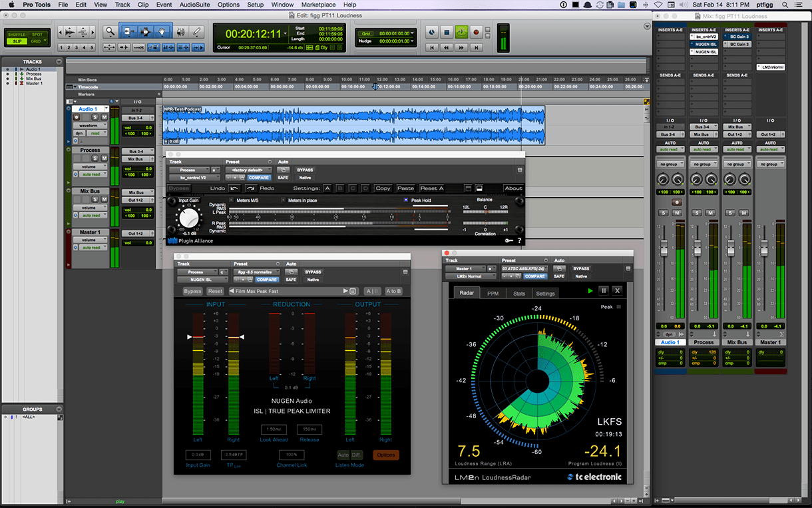The width and height of the screenshot is (812, 508).
Task: Click the Rewind transport button
Action: 447,47
